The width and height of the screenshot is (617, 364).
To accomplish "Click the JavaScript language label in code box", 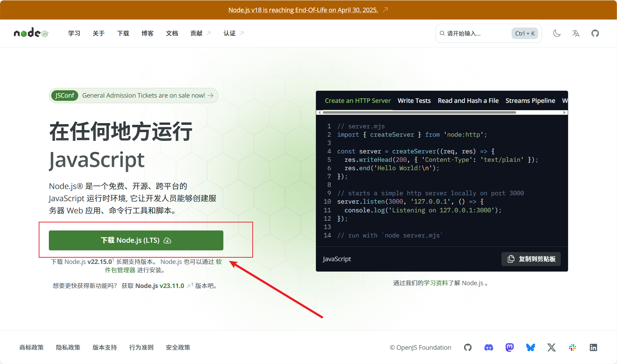I will [337, 259].
